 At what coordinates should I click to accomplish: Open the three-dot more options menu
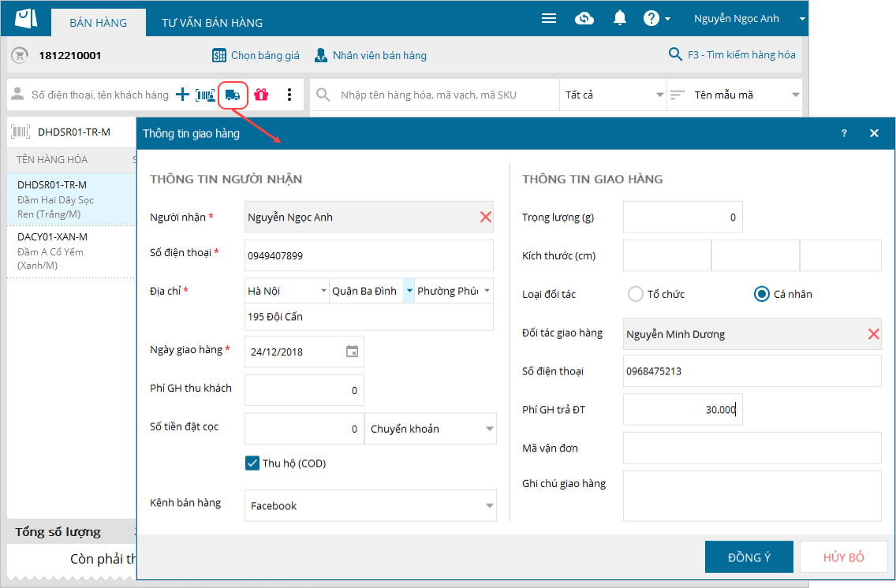coord(289,95)
